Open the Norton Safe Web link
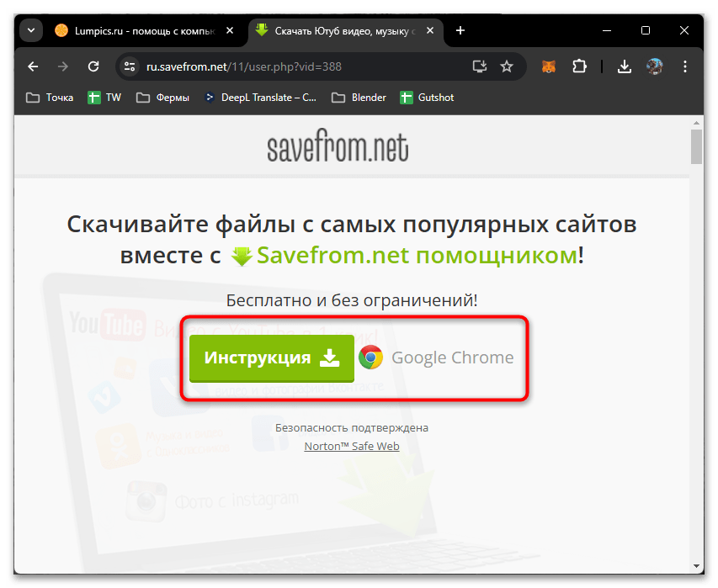The width and height of the screenshot is (718, 588). coord(351,446)
